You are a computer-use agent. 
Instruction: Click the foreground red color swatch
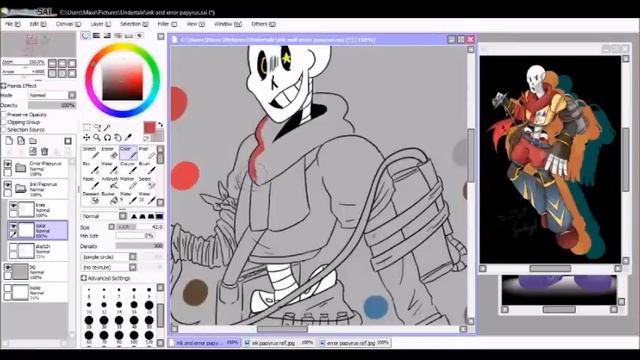[x=149, y=128]
